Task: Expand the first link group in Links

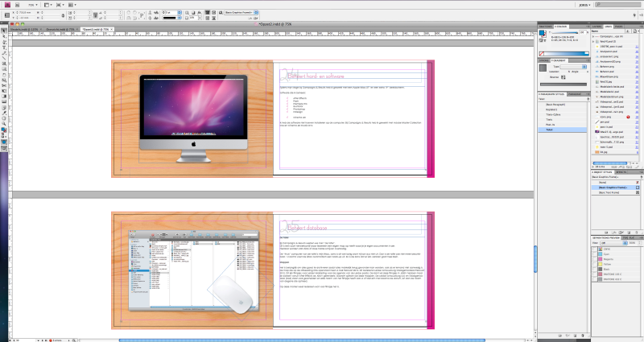Action: tap(593, 36)
